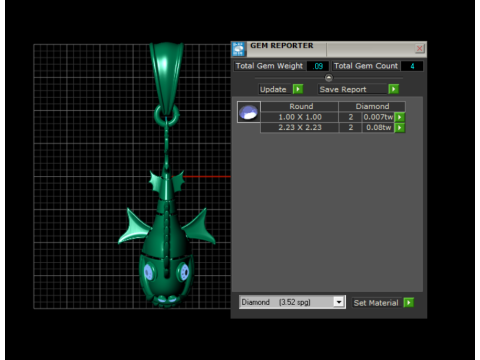Collapse panel using the round arrow handle

pos(329,78)
